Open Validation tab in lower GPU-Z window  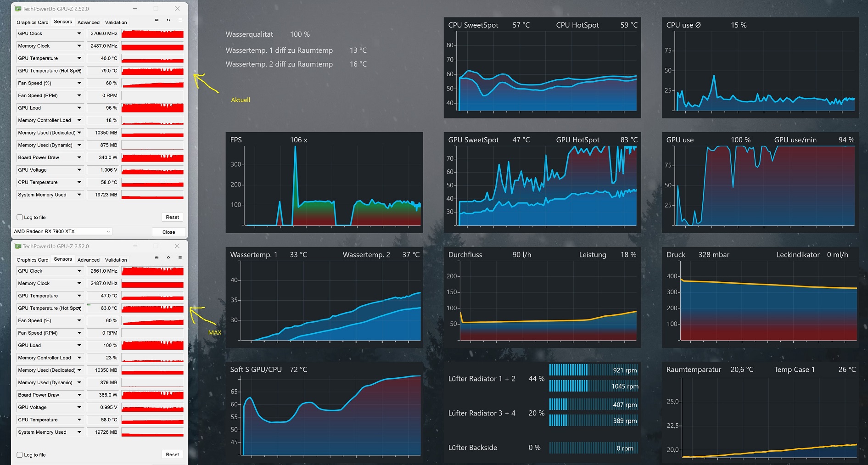(x=116, y=260)
